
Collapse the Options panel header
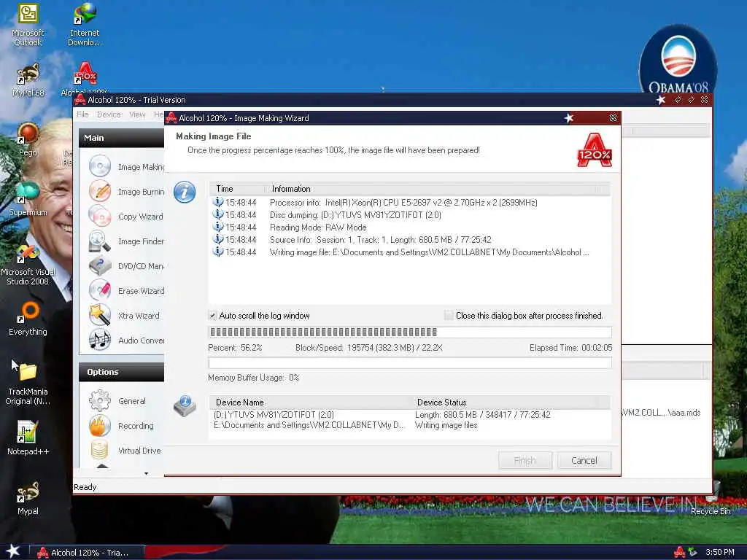click(x=122, y=372)
